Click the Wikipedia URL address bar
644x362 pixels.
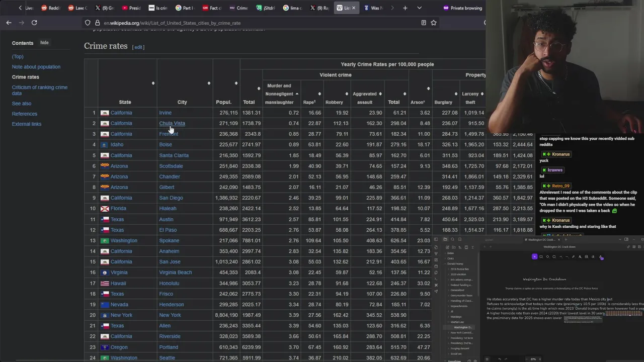[x=252, y=23]
